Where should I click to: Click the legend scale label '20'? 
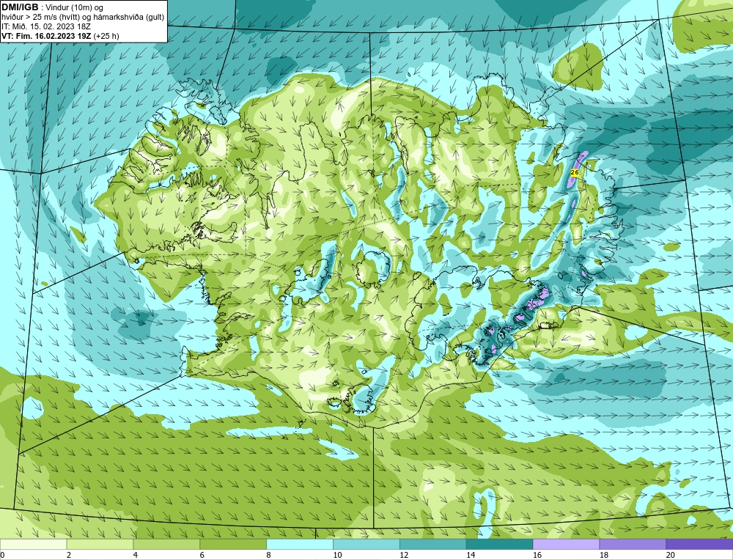coord(671,555)
